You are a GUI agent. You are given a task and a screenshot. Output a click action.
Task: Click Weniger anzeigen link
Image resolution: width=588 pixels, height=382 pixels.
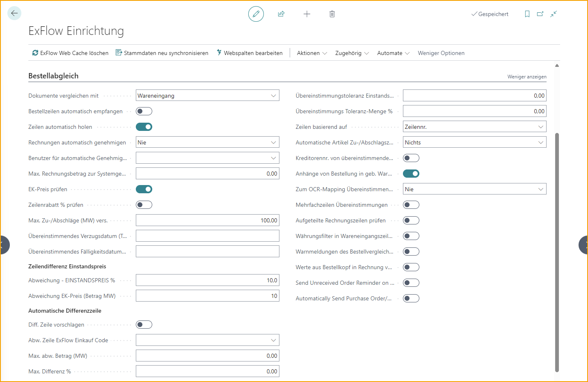point(527,77)
